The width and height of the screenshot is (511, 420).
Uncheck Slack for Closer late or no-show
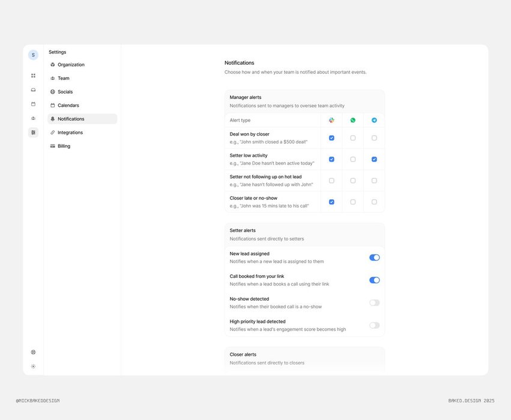pyautogui.click(x=331, y=202)
